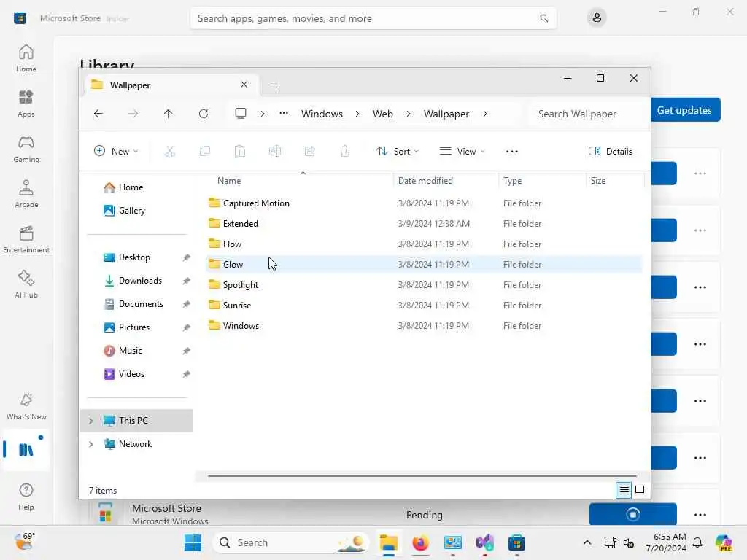Open Apps section in Microsoft Store
747x560 pixels.
[x=26, y=104]
